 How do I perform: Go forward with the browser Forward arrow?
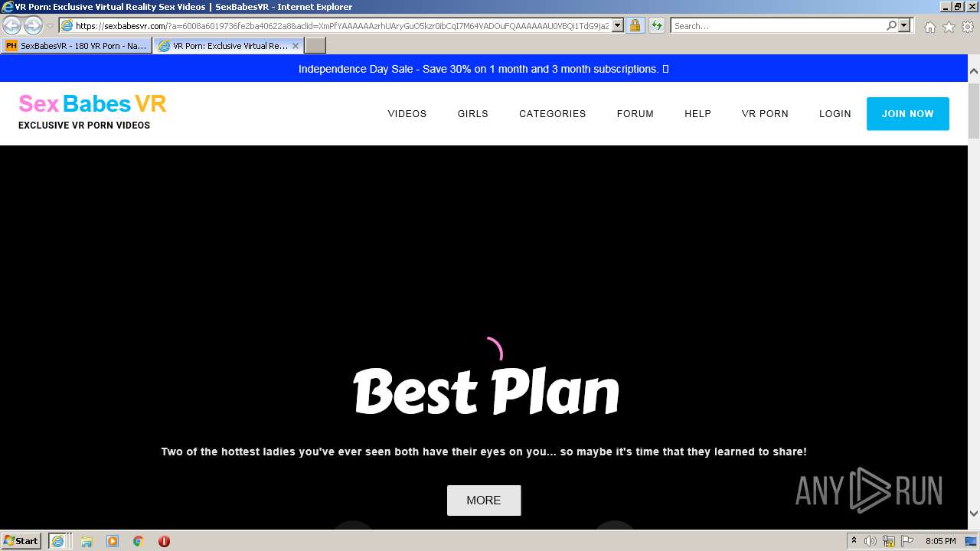[x=33, y=25]
